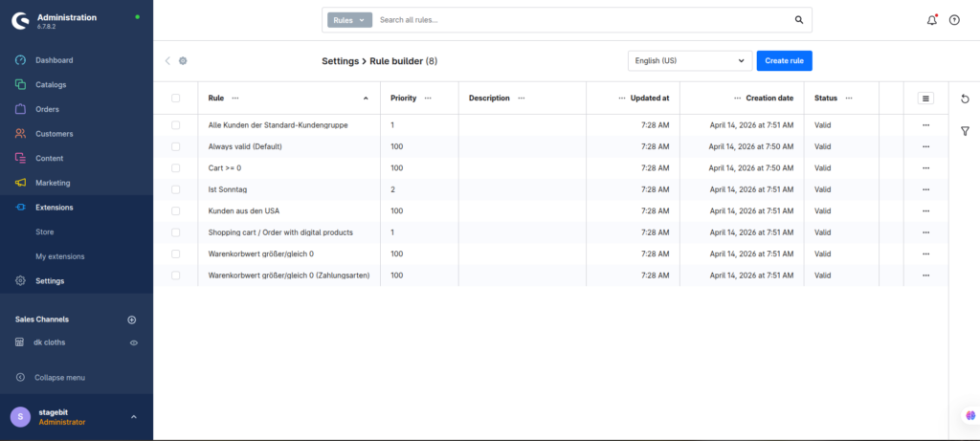Open the Content section
980x441 pixels.
pos(49,158)
